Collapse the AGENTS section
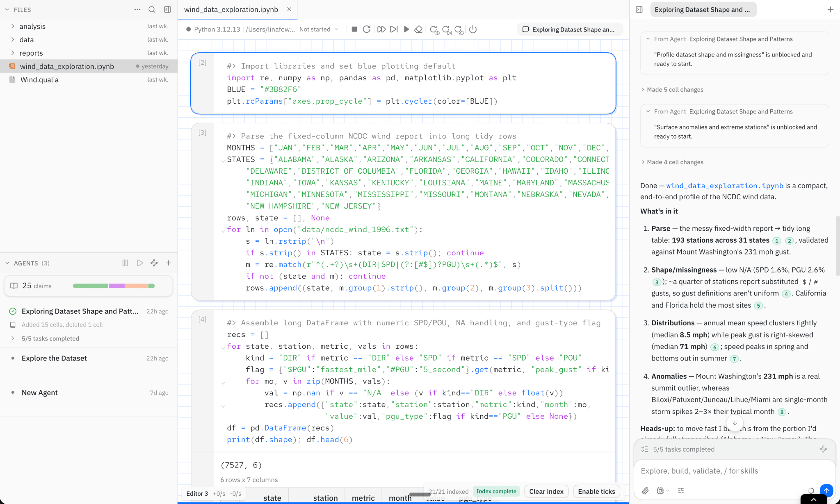 [7, 263]
